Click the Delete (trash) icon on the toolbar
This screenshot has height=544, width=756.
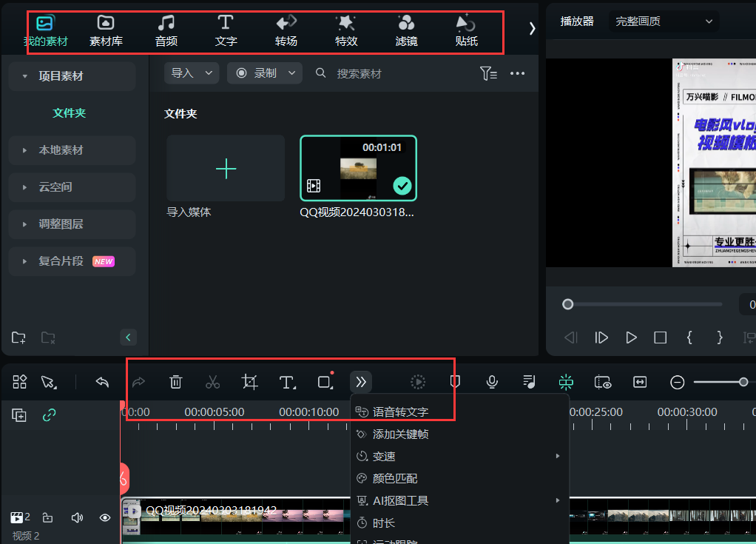(175, 382)
